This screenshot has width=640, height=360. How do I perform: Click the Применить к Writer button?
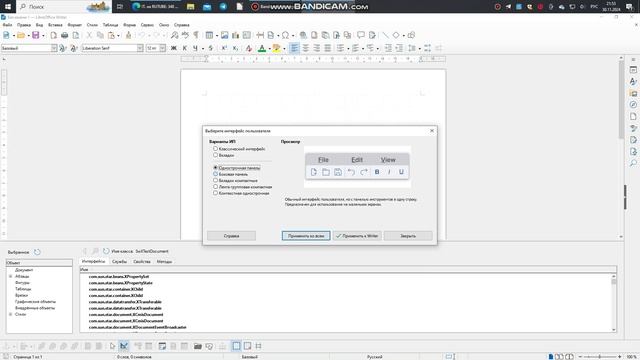point(357,236)
